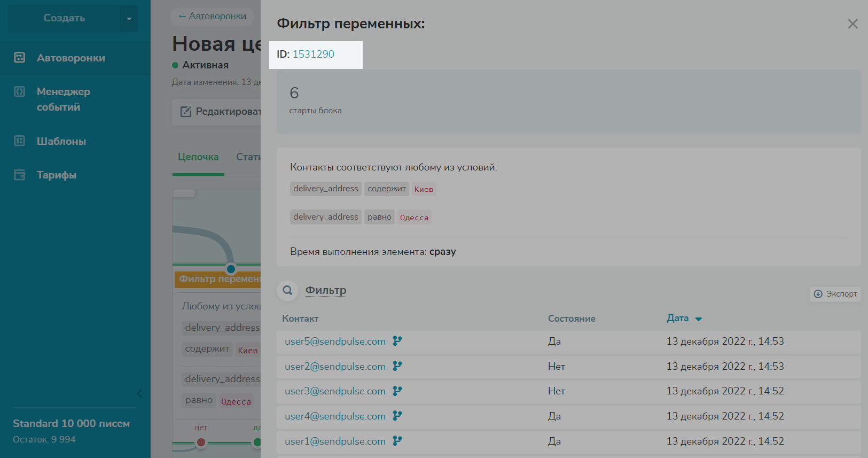The image size is (868, 458).
Task: Switch to the Цепочка tab
Action: pyautogui.click(x=198, y=157)
